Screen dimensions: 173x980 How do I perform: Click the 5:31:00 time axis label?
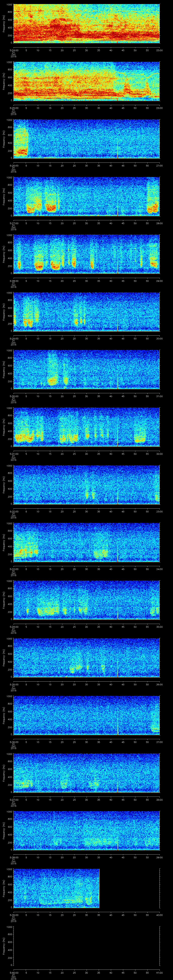(14, 454)
